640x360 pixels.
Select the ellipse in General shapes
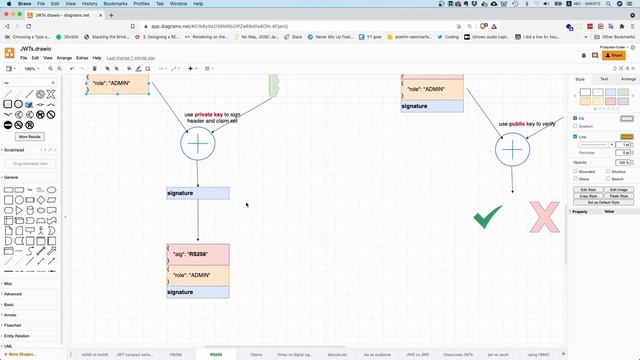(x=51, y=190)
